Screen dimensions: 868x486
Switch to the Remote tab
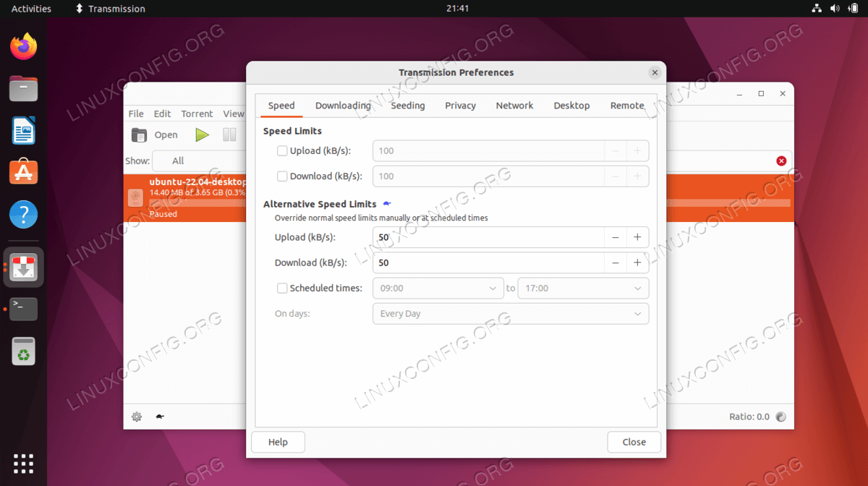627,106
